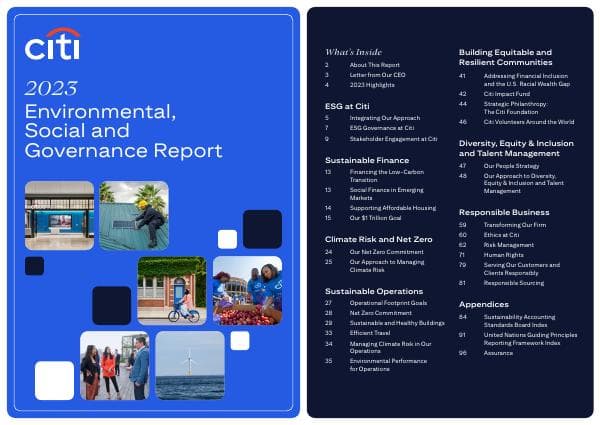The width and height of the screenshot is (600, 425).
Task: Open the Assurance entry
Action: [x=498, y=353]
